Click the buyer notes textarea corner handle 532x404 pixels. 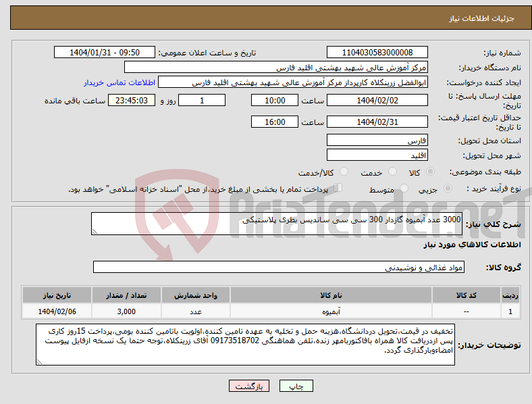pos(39,362)
